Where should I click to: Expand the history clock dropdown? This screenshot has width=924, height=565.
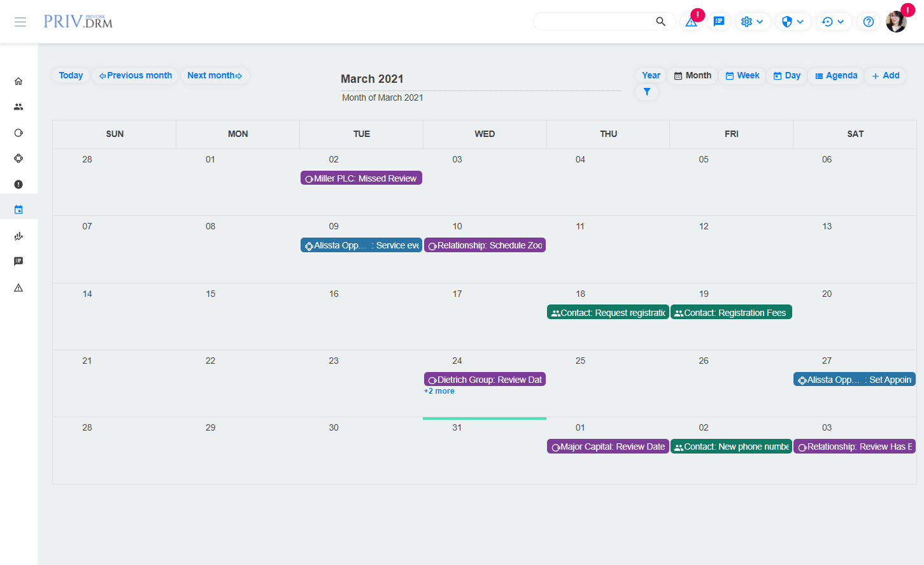pyautogui.click(x=833, y=22)
